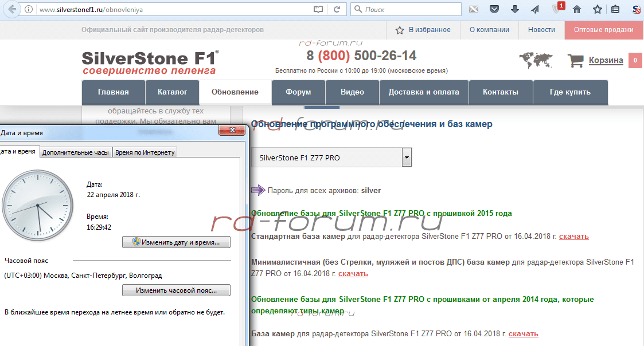Open О компании page

click(489, 30)
